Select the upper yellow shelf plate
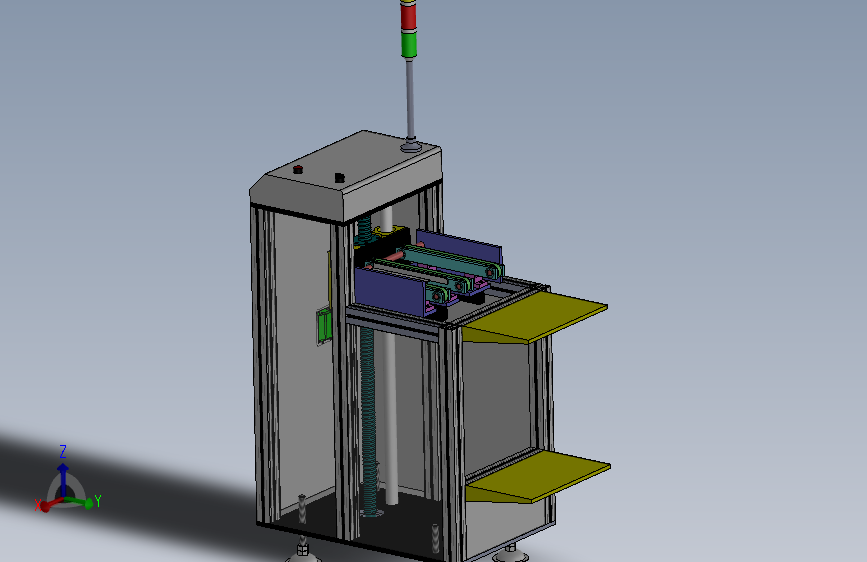 (x=535, y=317)
